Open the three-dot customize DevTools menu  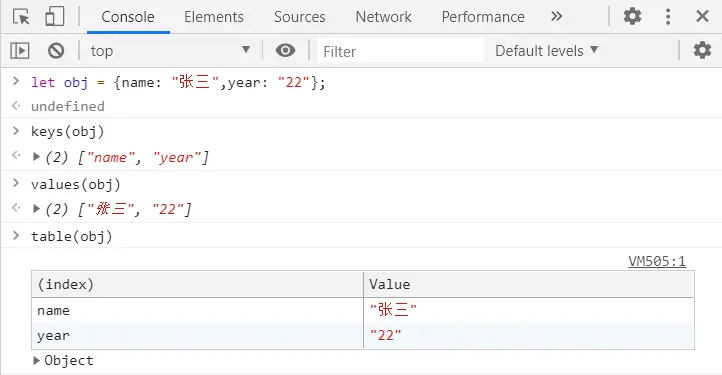[668, 17]
